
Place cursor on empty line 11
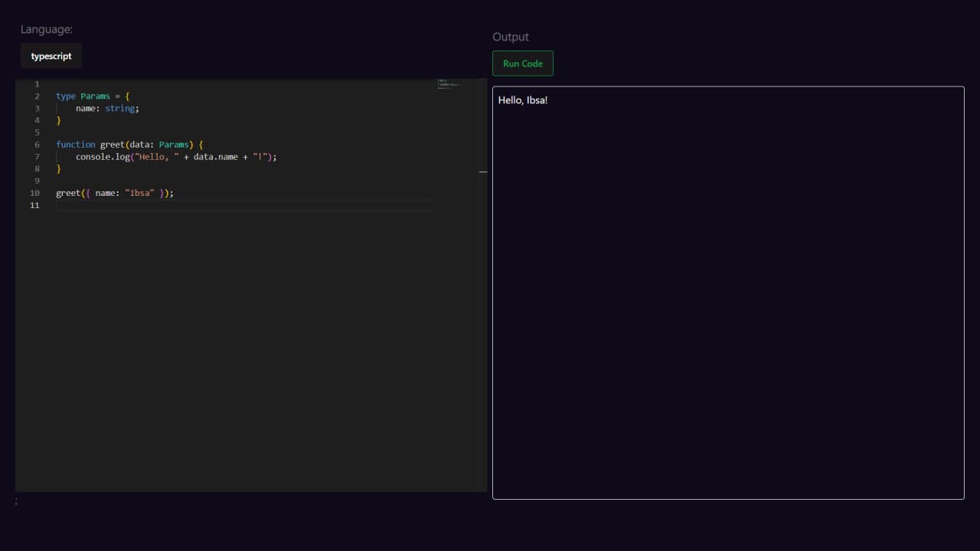click(245, 205)
